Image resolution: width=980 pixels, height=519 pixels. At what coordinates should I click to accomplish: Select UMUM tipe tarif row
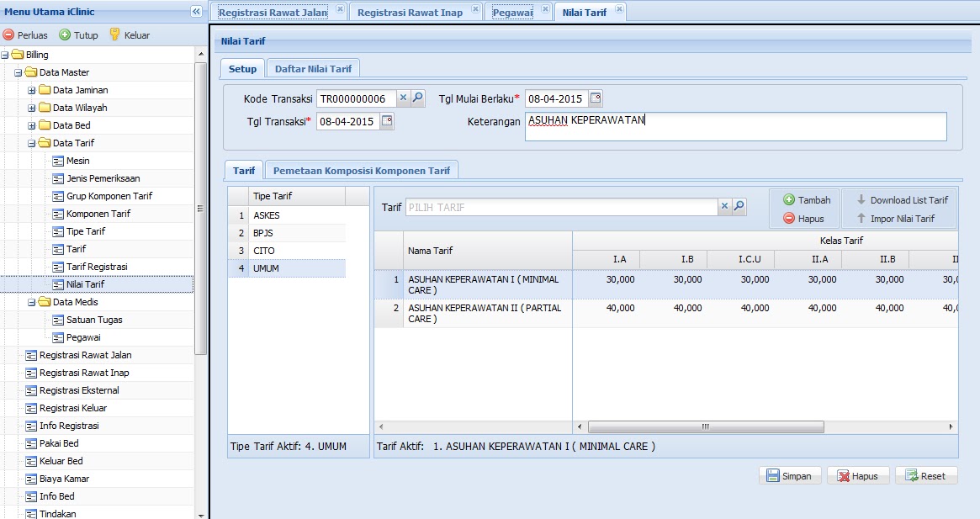[287, 268]
